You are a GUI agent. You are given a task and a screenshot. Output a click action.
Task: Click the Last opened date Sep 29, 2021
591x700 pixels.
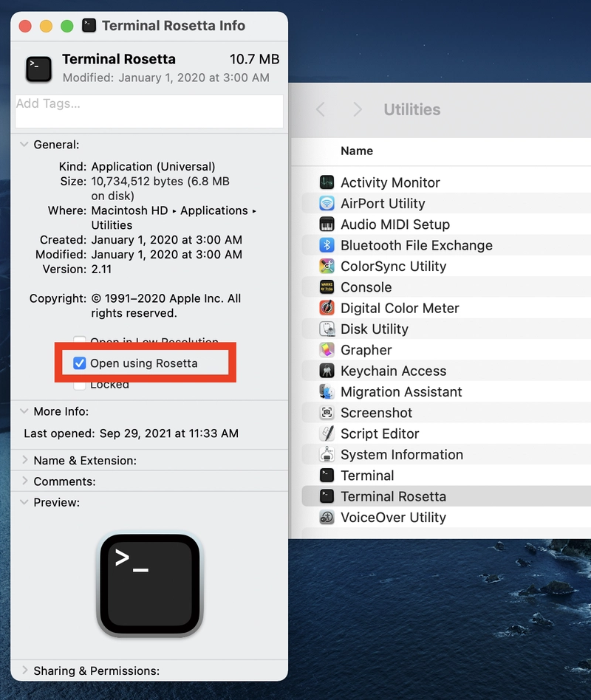click(169, 433)
